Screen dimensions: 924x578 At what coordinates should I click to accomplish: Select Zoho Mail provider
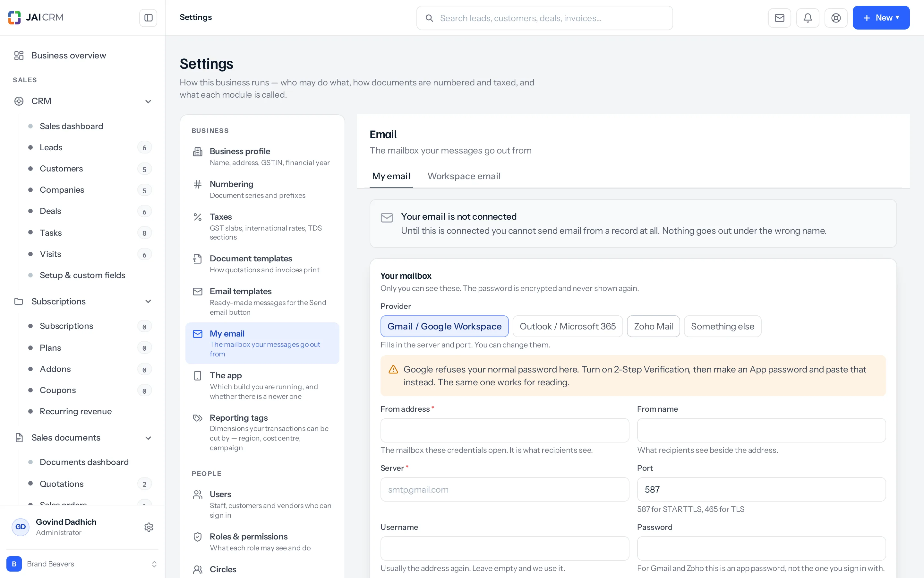pos(653,326)
